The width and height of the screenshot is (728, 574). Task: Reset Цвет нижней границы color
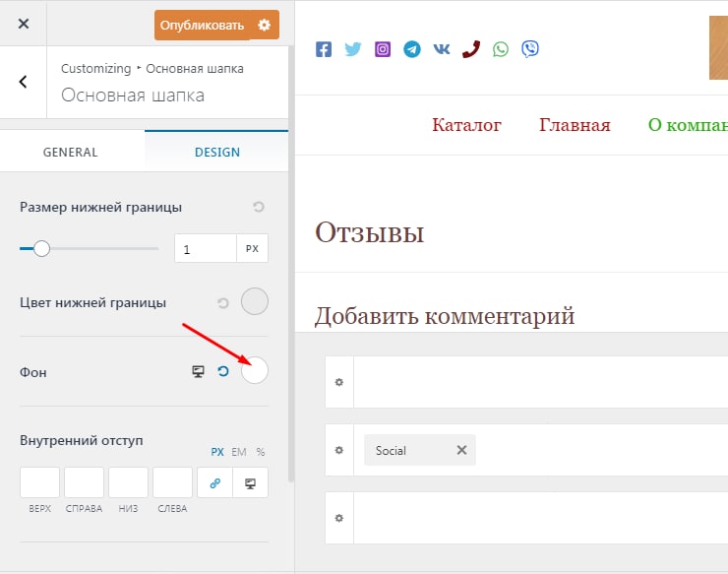coord(223,303)
